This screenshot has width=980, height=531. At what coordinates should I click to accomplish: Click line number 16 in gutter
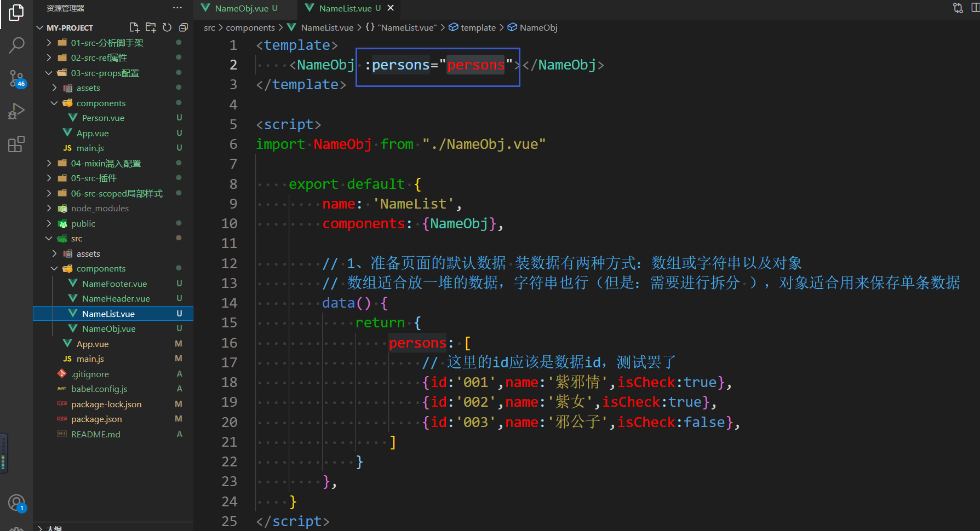click(x=229, y=343)
